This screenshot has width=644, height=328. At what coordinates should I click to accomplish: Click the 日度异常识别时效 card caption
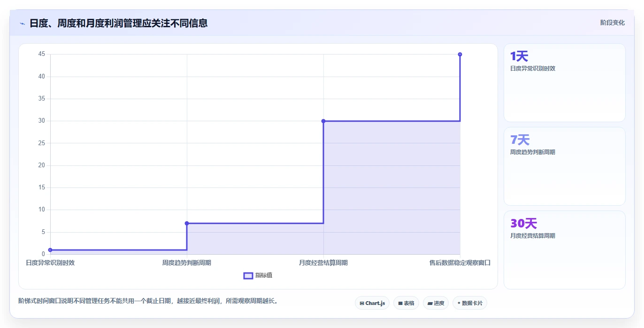click(533, 69)
